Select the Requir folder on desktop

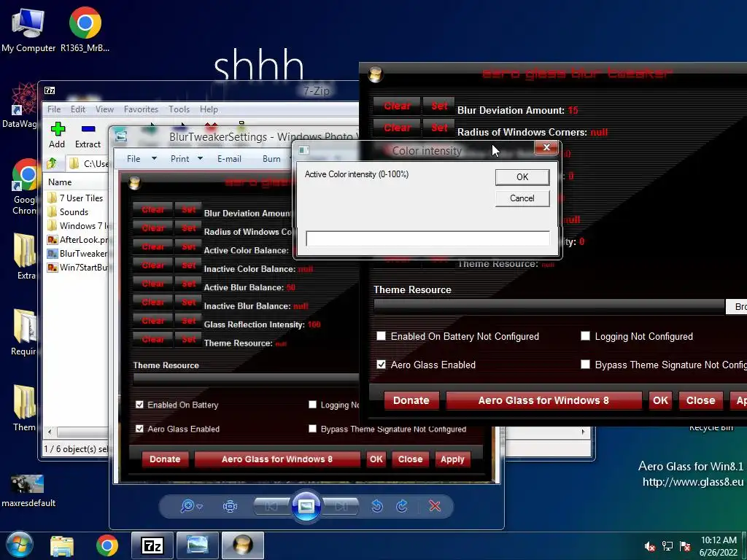[x=24, y=332]
